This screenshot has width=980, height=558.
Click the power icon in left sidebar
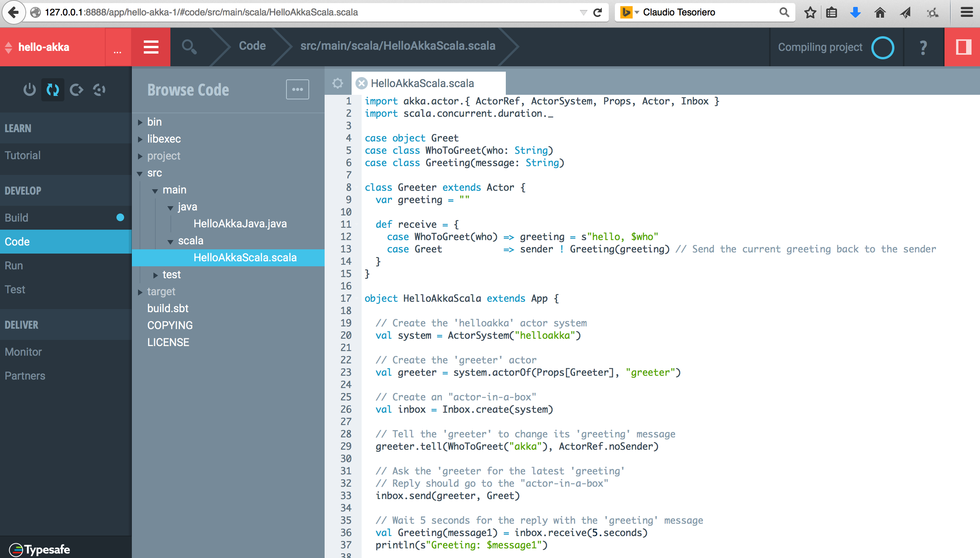point(29,90)
